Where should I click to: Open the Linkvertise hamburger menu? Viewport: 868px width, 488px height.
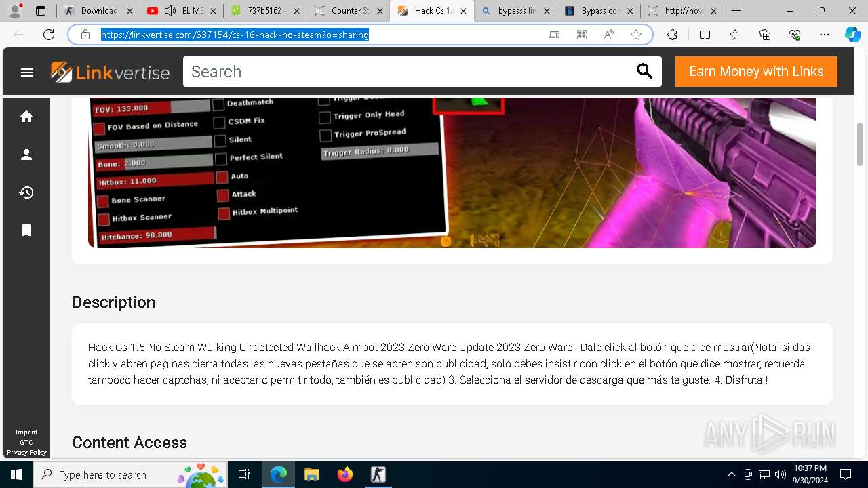tap(27, 72)
